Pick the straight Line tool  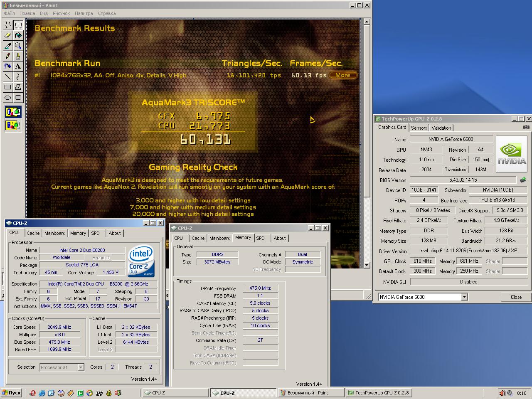[8, 77]
